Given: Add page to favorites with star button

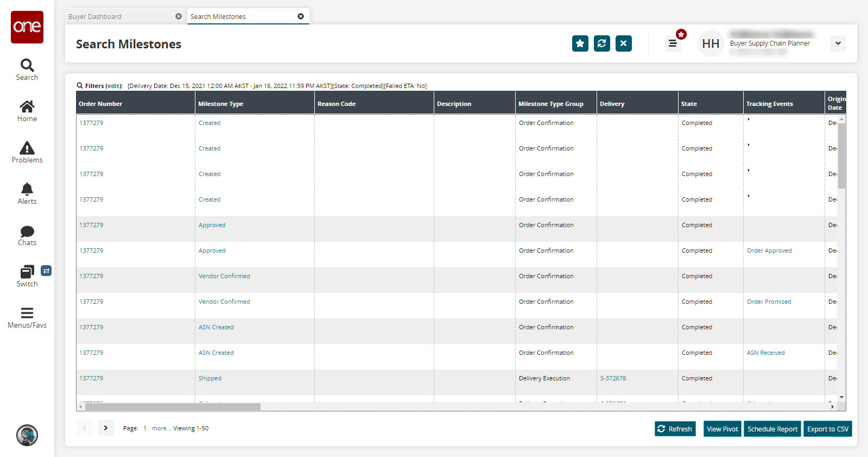Looking at the screenshot, I should click(x=580, y=43).
